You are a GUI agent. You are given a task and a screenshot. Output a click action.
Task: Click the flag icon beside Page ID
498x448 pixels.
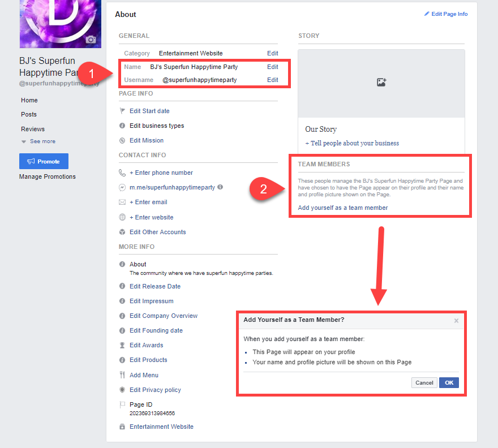121,404
